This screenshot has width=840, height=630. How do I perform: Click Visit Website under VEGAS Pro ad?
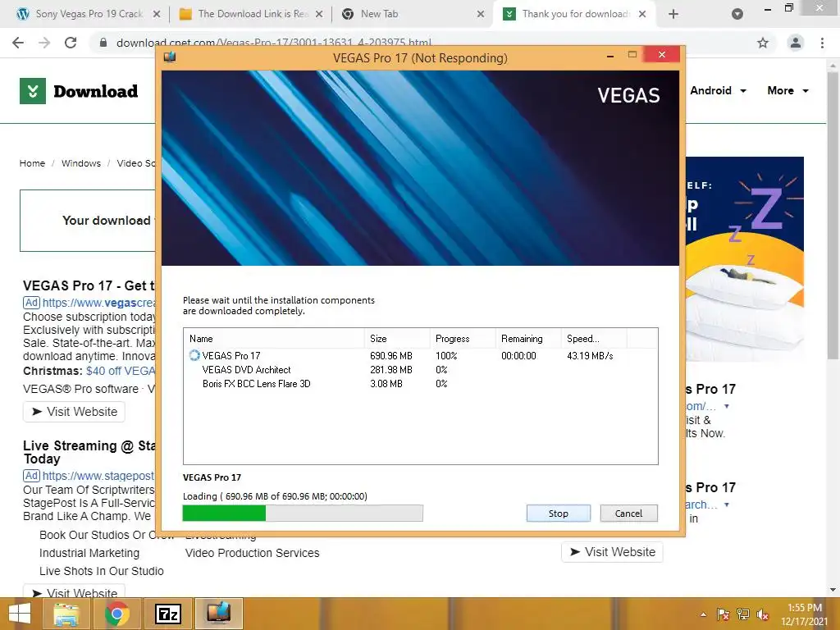click(74, 412)
